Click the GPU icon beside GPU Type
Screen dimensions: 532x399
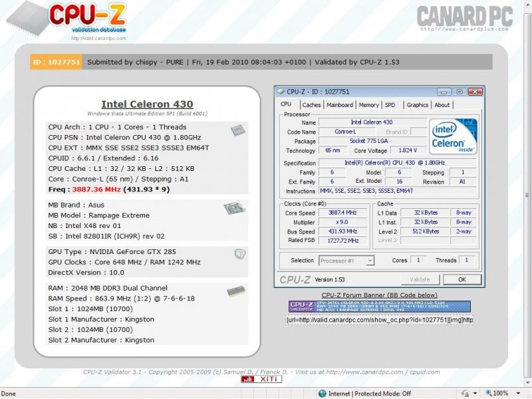240,254
